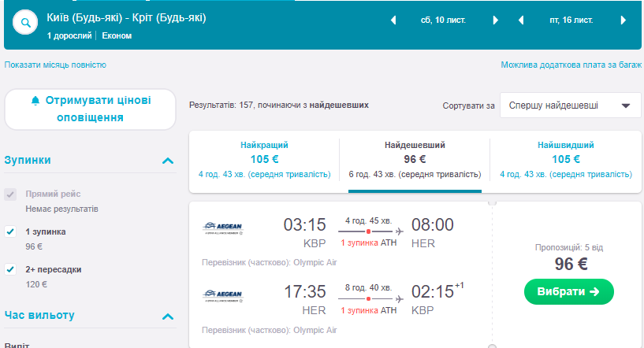The image size is (644, 348).
Task: Collapse the 'Зупинки' filter section
Action: (x=167, y=161)
